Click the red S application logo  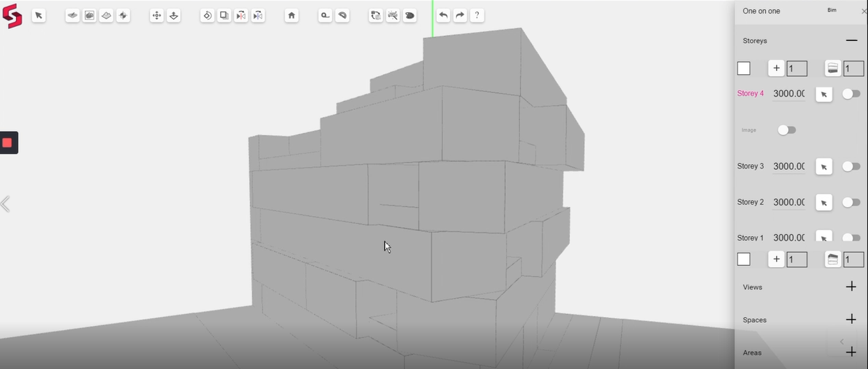point(12,16)
